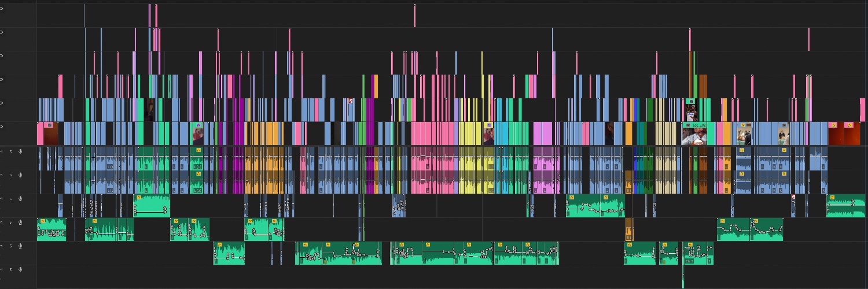
Task: Toggle eye visibility of the topmost video track
Action: (x=2, y=8)
